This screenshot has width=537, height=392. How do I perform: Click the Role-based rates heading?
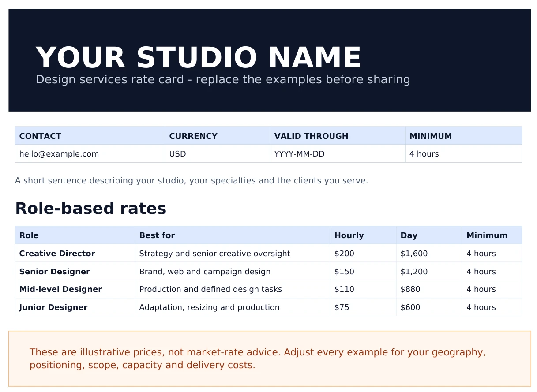[91, 209]
